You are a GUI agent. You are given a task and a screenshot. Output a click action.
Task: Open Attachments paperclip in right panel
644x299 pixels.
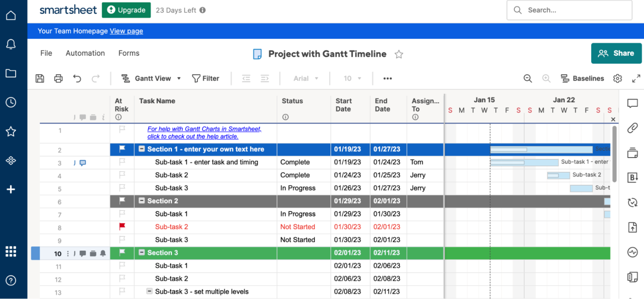click(632, 128)
